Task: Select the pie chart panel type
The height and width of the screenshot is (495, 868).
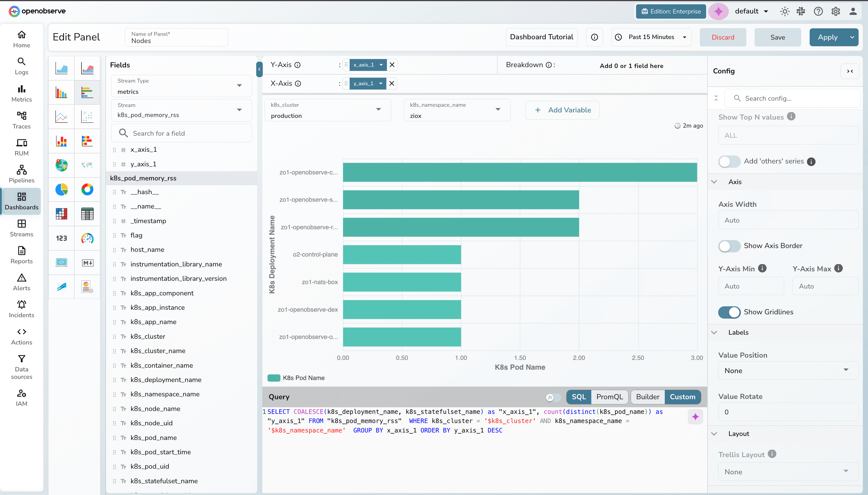Action: coord(61,189)
